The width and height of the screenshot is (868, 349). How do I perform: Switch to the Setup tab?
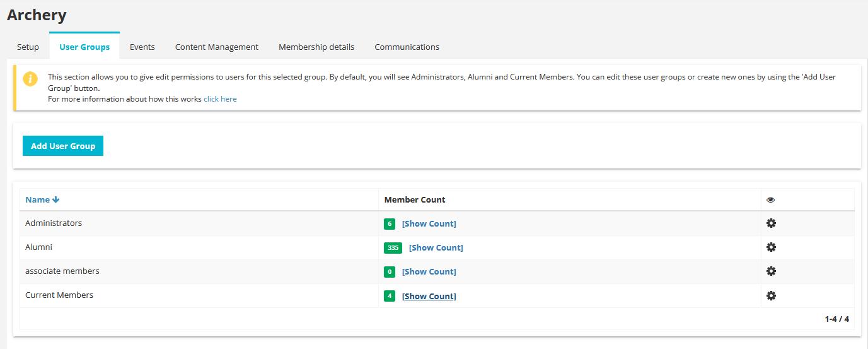[x=28, y=47]
